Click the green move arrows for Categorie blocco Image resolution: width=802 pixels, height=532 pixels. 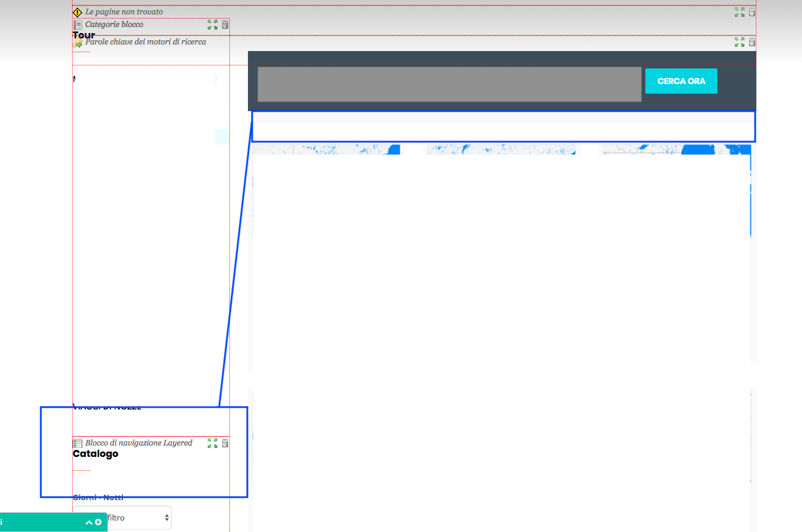(x=213, y=25)
